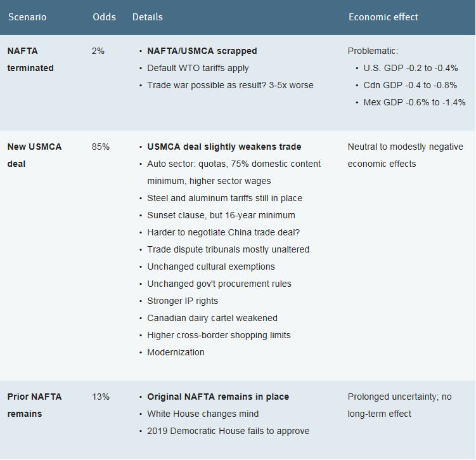Click the 13% odds value
476x460 pixels.
click(x=100, y=397)
